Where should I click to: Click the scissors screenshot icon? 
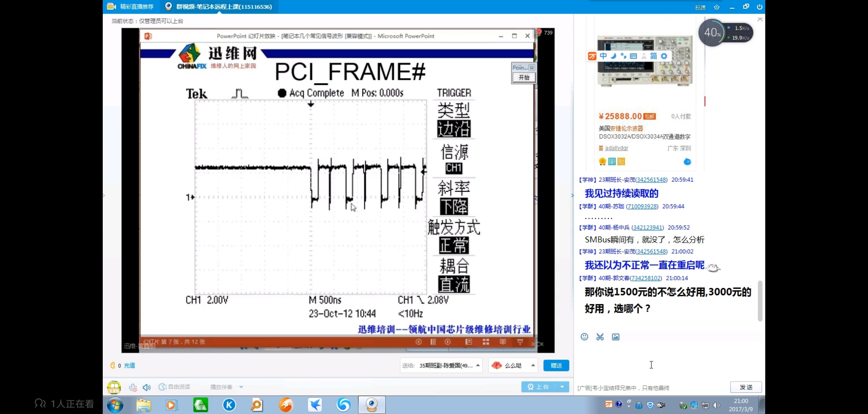[x=600, y=337]
